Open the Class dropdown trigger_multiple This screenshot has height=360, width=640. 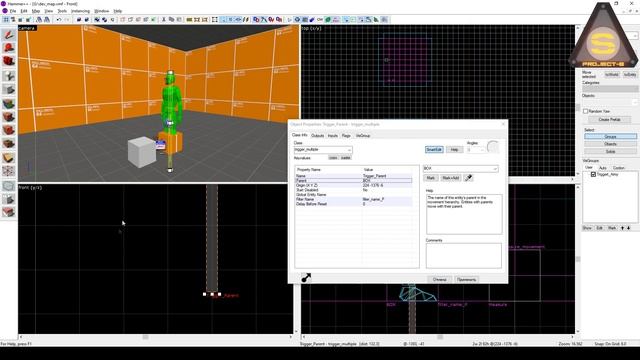click(x=323, y=150)
